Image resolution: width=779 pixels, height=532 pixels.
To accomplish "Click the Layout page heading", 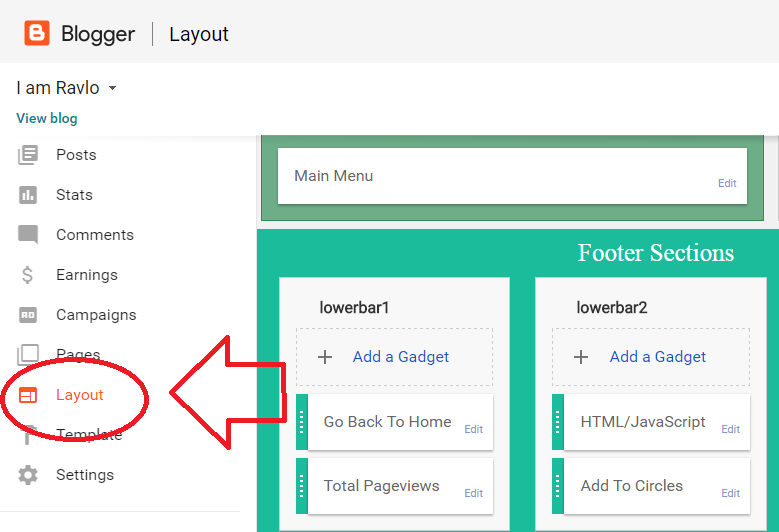I will point(199,34).
